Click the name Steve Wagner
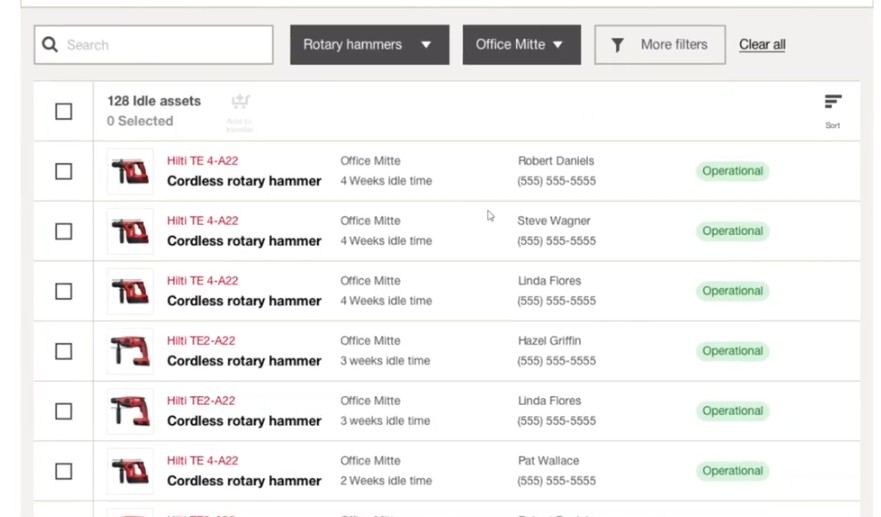Viewport: 881px width, 517px height. coord(553,221)
